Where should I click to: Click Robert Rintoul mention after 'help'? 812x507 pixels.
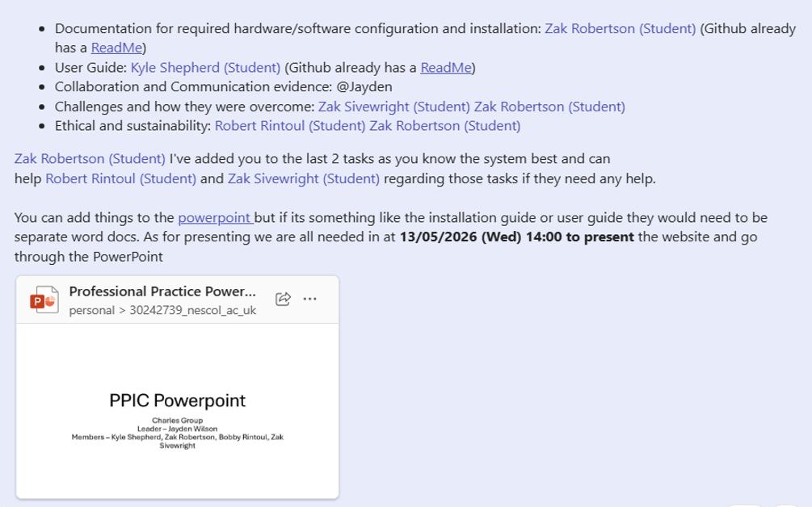coord(120,178)
